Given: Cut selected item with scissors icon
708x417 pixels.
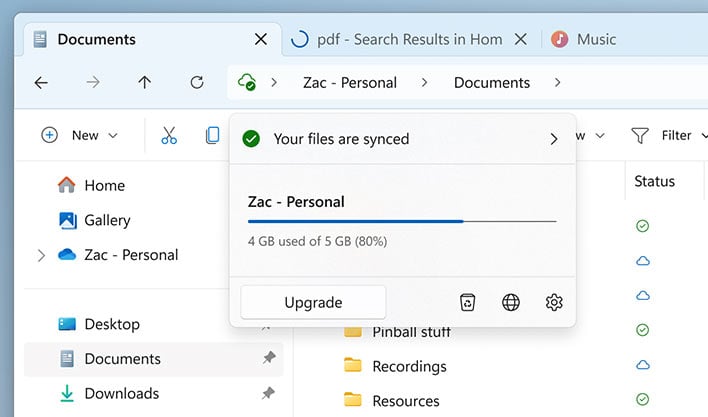Looking at the screenshot, I should (169, 135).
